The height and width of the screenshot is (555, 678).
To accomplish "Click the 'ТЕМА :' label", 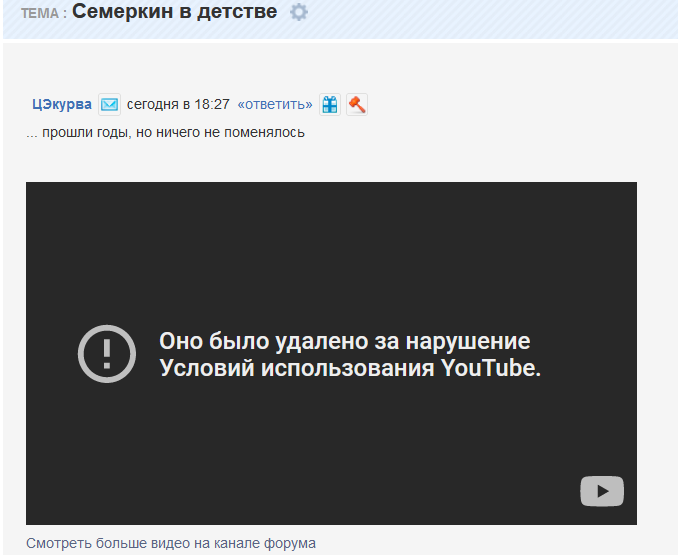I will click(44, 13).
